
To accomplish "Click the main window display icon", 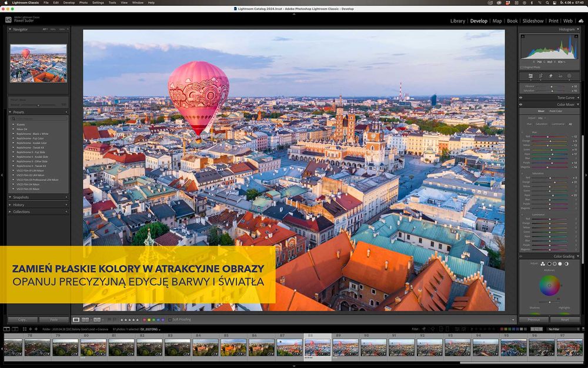I will coord(6,329).
